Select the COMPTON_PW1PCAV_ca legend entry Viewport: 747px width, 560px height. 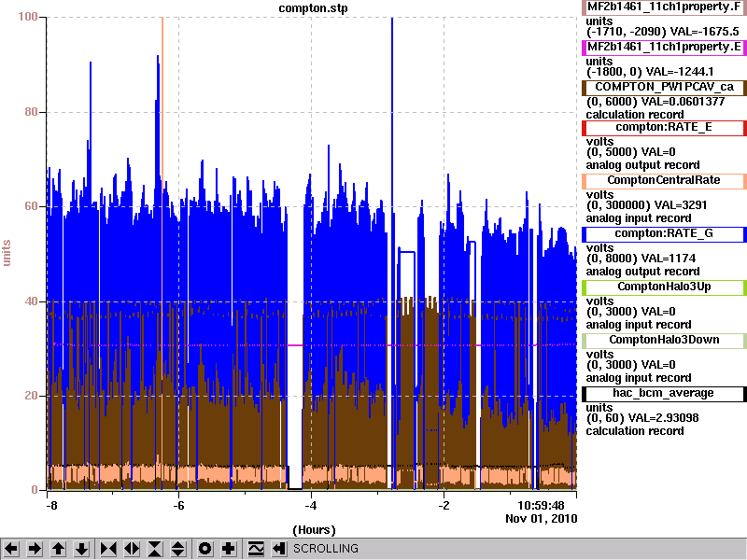[664, 87]
